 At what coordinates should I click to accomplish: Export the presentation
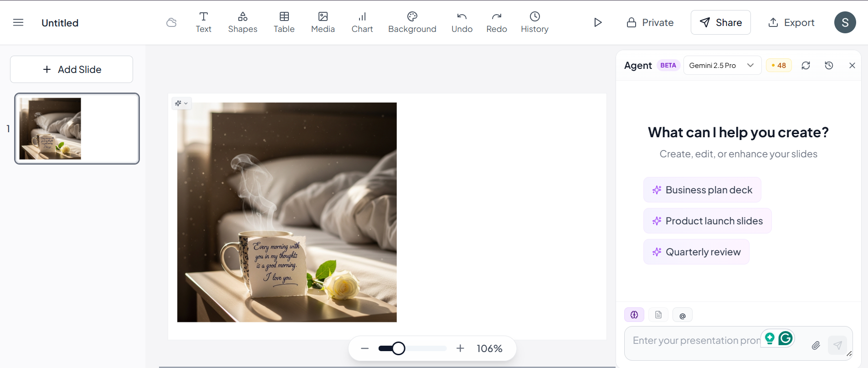coord(791,22)
